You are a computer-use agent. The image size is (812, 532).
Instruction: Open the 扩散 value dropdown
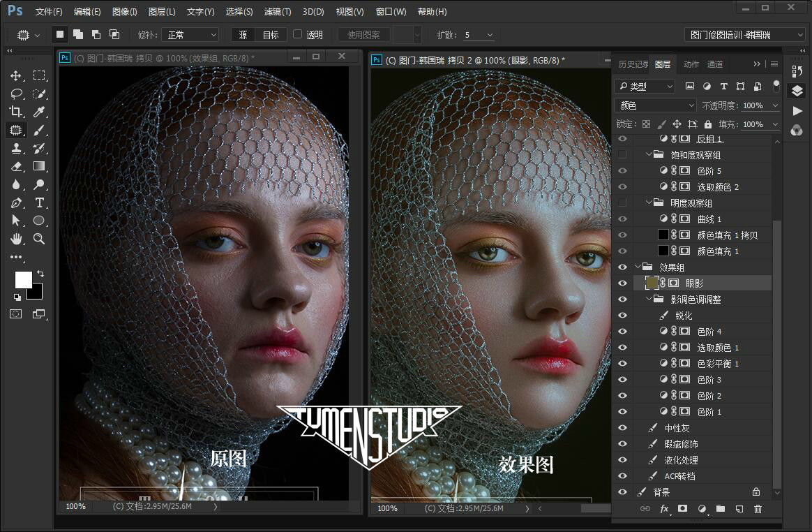(490, 35)
